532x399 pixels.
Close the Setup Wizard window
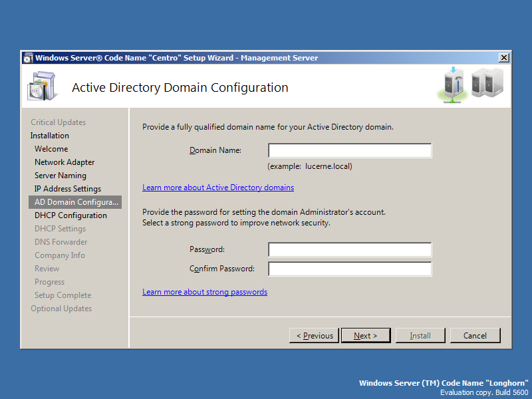click(503, 58)
